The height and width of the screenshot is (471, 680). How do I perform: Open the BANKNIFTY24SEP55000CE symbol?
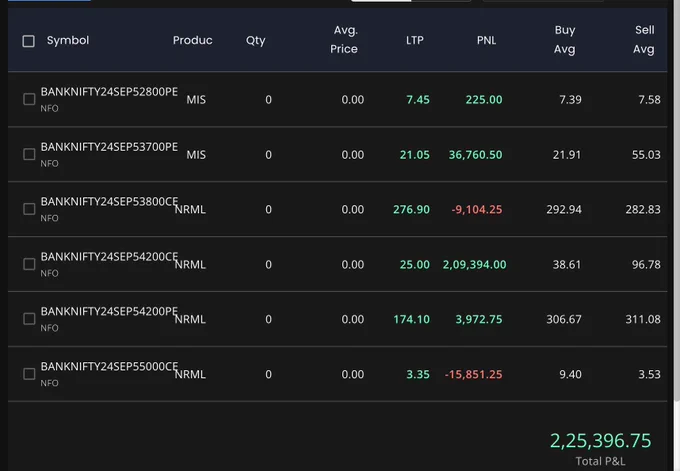[109, 366]
